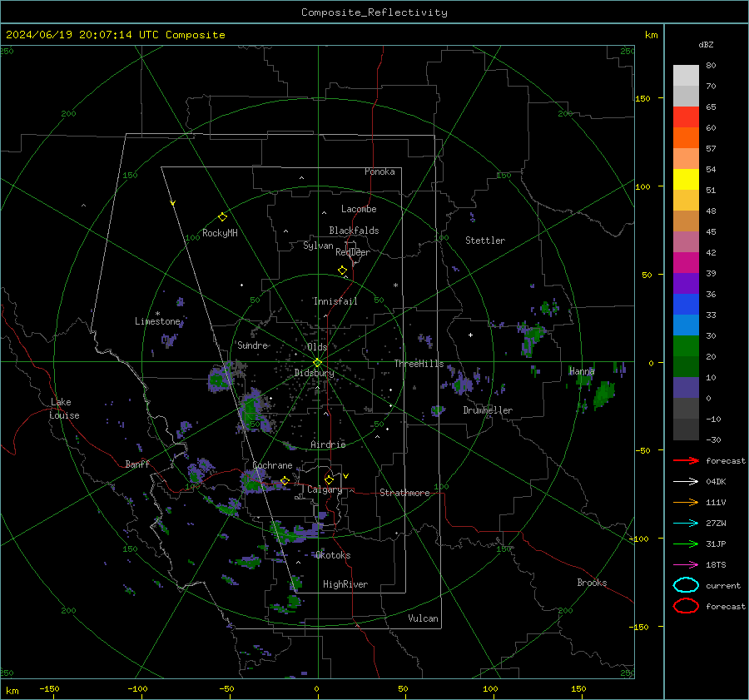749x700 pixels.
Task: Click the radar center diamond above Didsbury
Action: pyautogui.click(x=317, y=363)
